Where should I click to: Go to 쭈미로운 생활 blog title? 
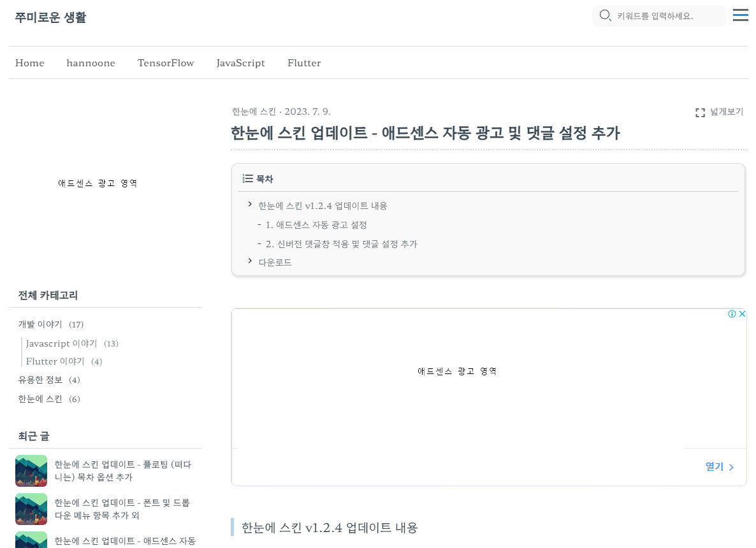coord(50,17)
